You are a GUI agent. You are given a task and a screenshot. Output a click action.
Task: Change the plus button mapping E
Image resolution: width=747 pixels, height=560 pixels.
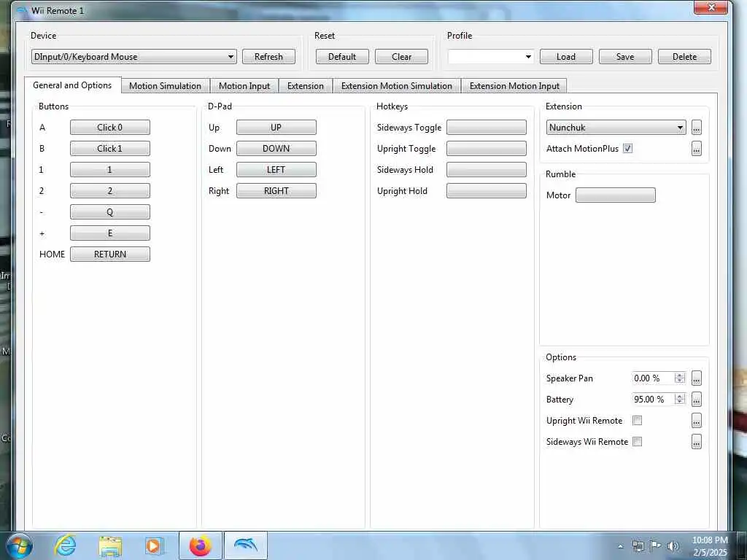(110, 233)
